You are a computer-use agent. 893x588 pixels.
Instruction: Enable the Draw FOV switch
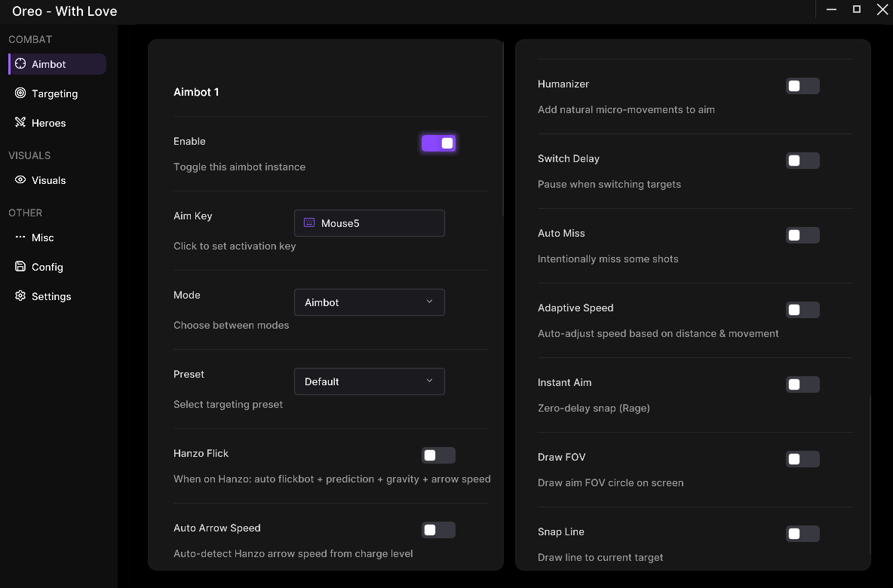click(802, 459)
